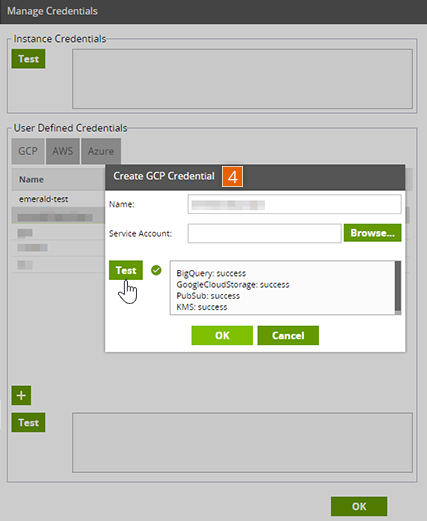Screen dimensions: 427x521
Task: Confirm Create GCP Credential with OK
Action: (222, 335)
